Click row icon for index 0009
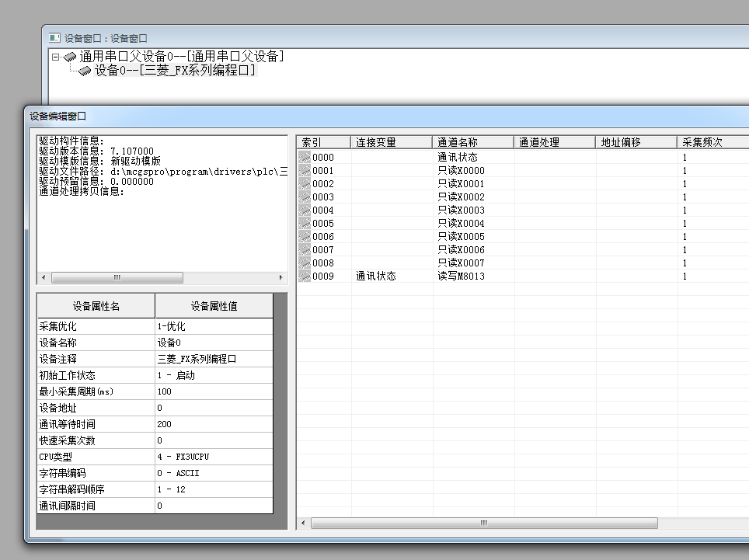Image resolution: width=749 pixels, height=560 pixels. [304, 276]
